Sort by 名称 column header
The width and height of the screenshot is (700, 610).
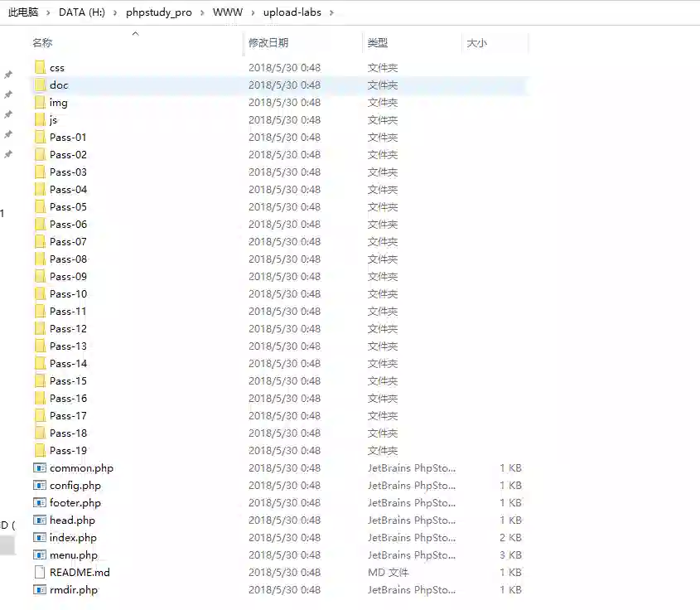42,43
